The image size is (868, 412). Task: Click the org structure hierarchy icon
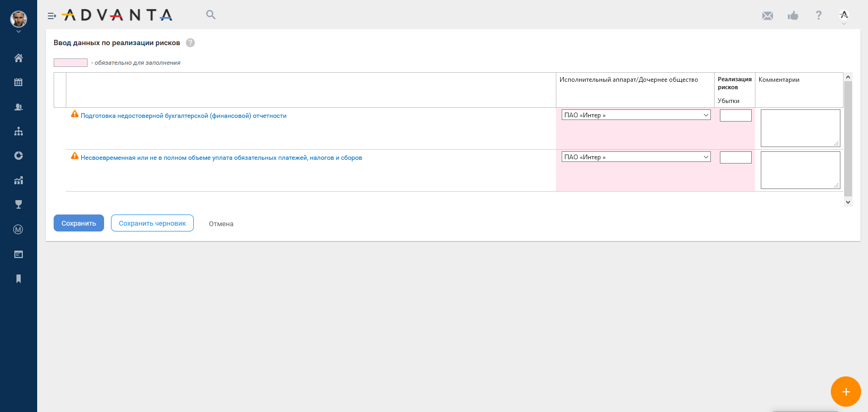pos(19,131)
